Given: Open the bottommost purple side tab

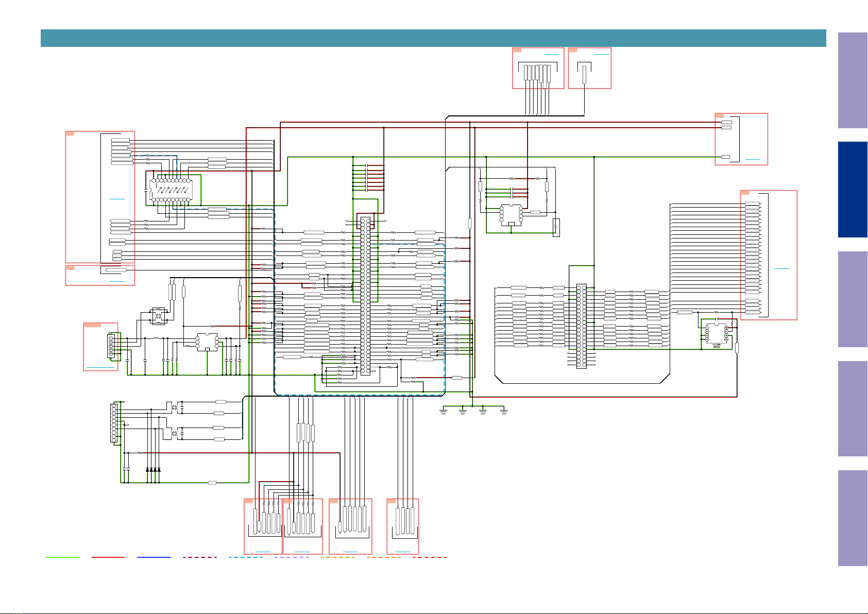Looking at the screenshot, I should (x=853, y=518).
